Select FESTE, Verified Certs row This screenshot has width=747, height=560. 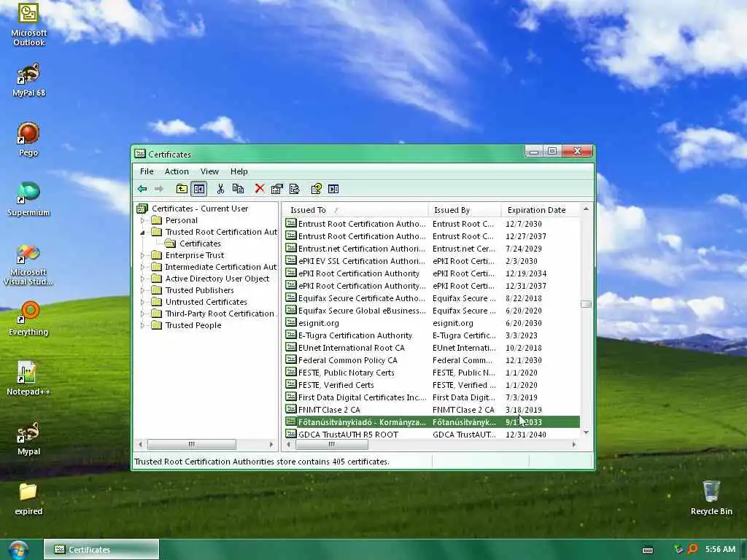(432, 385)
